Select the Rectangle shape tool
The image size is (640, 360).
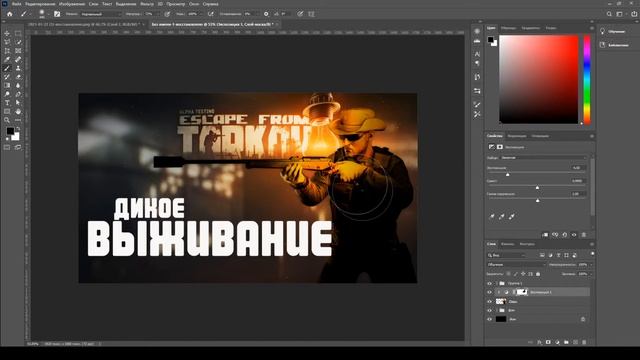pos(7,111)
